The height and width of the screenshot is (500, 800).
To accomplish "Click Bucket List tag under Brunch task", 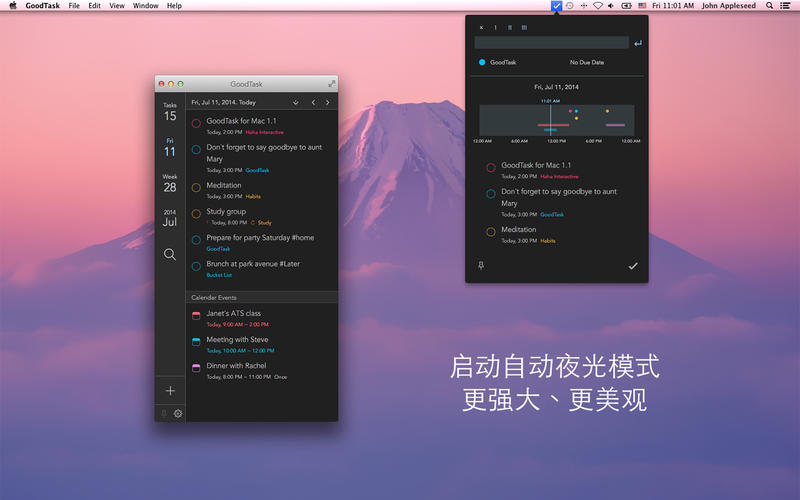I will point(219,275).
